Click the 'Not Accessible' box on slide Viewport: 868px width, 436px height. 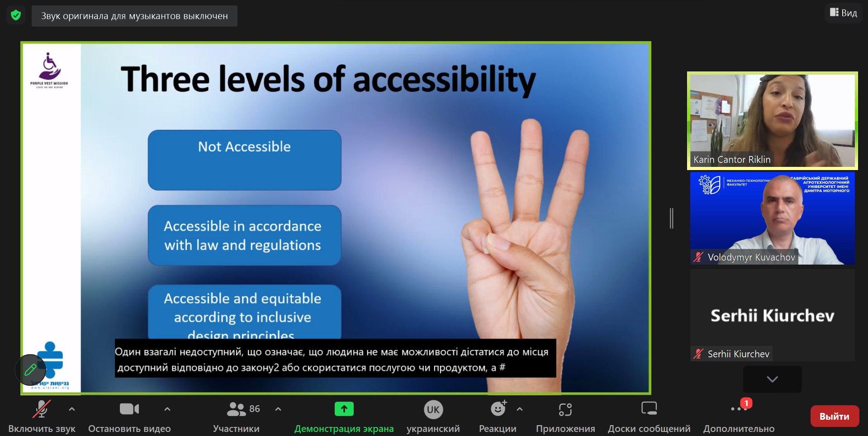click(244, 160)
